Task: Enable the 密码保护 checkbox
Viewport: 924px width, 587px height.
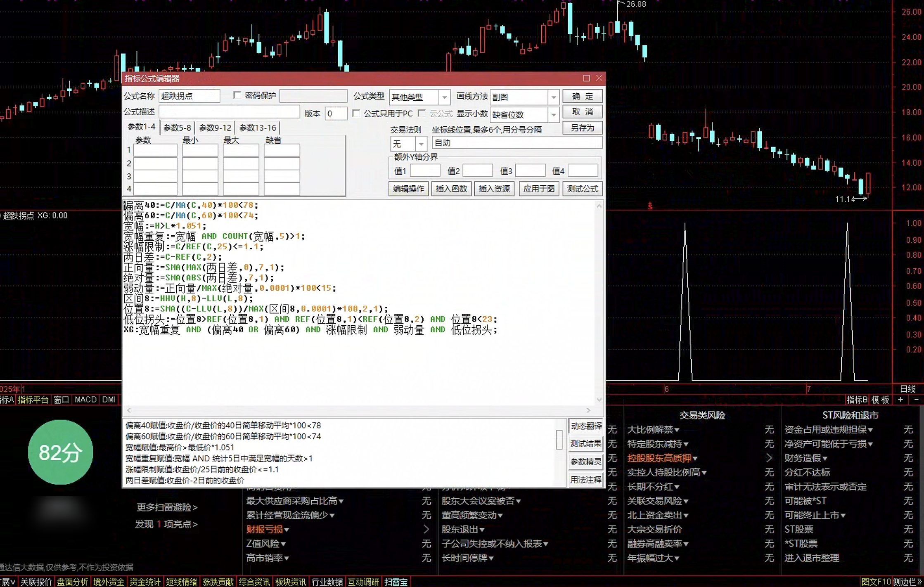Action: click(237, 95)
